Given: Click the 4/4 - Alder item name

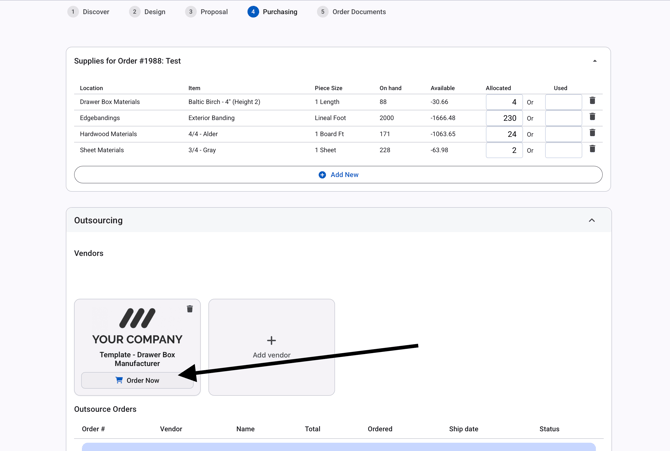Looking at the screenshot, I should coord(203,134).
